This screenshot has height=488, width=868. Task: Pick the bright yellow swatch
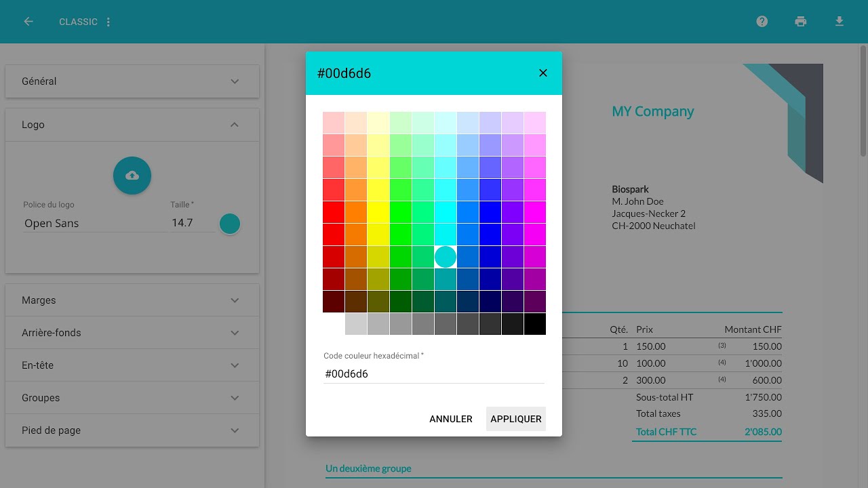(x=378, y=212)
